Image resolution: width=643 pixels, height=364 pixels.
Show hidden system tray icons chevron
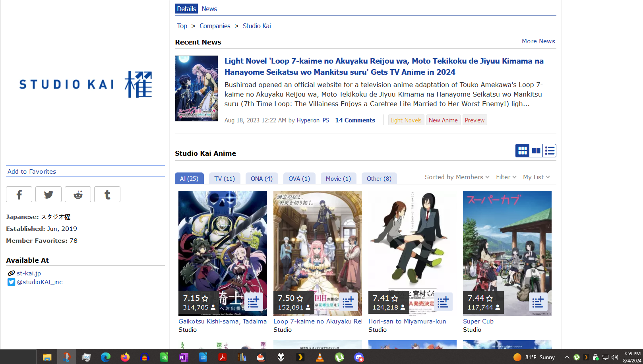pyautogui.click(x=567, y=357)
